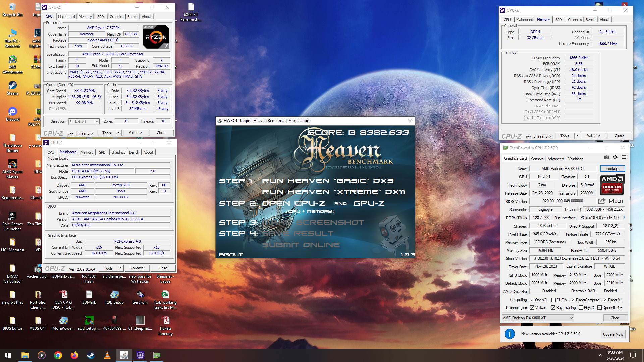Open Validation tab in GPU-Z

pyautogui.click(x=576, y=159)
